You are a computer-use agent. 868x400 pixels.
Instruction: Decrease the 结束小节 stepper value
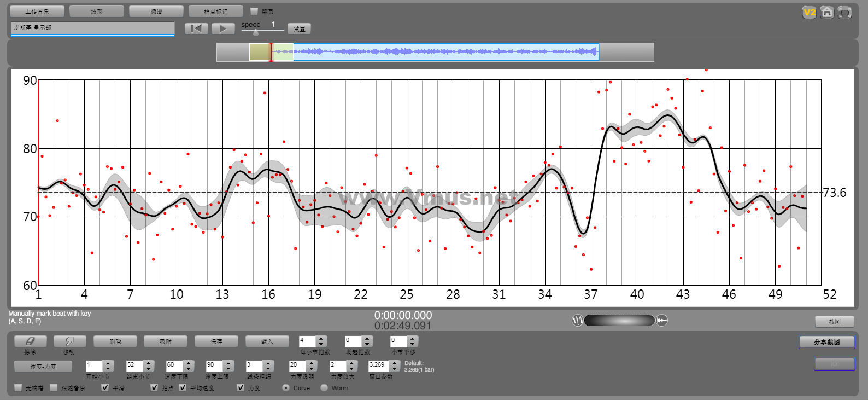pos(148,368)
